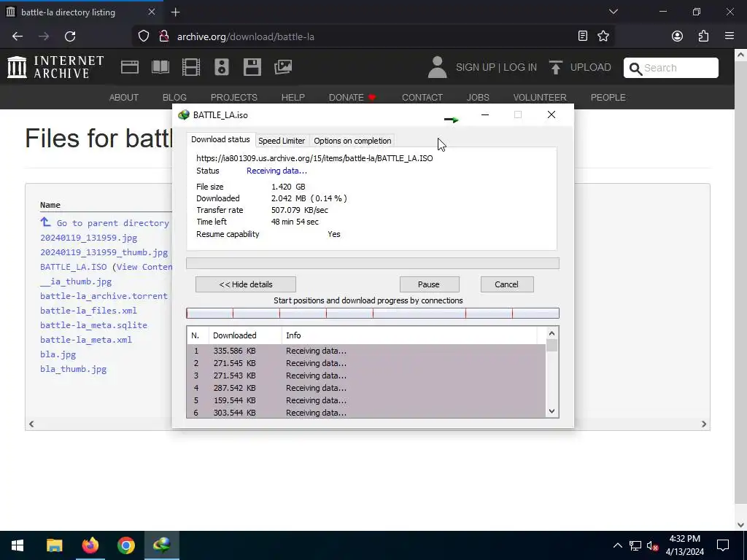Click BLOG in the archive navigation
The height and width of the screenshot is (560, 747).
[x=174, y=98]
